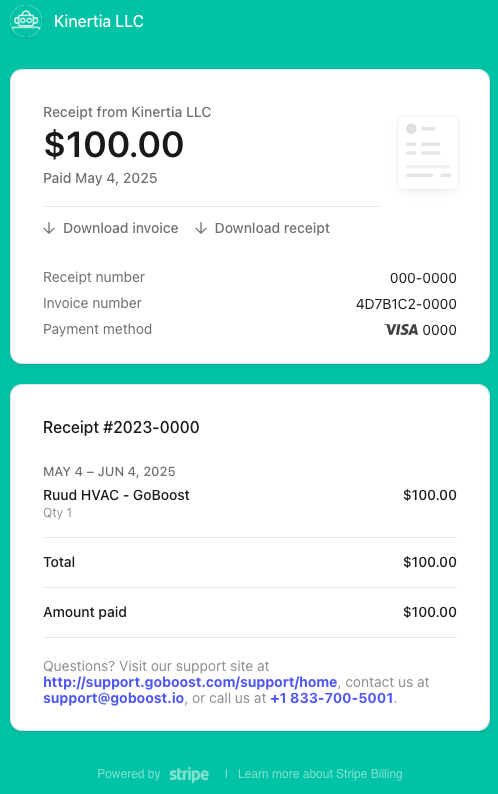Click the Receipt #2023-0000 heading
498x794 pixels.
[x=121, y=427]
